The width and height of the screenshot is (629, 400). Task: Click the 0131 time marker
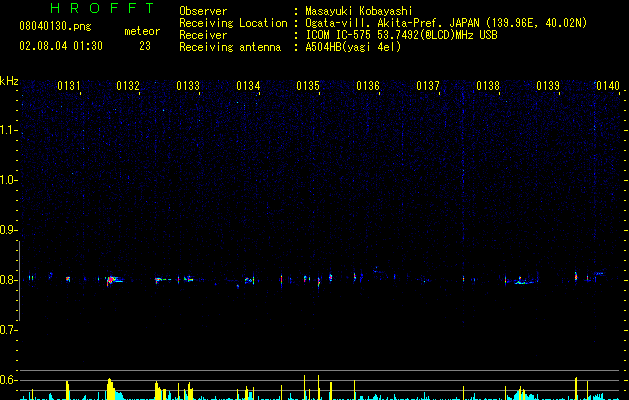tap(69, 86)
